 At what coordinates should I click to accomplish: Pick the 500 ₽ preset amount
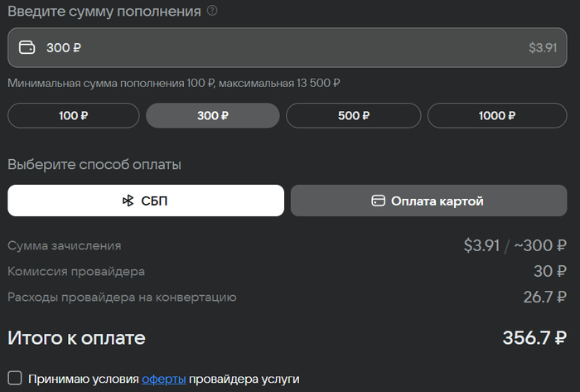coord(352,116)
